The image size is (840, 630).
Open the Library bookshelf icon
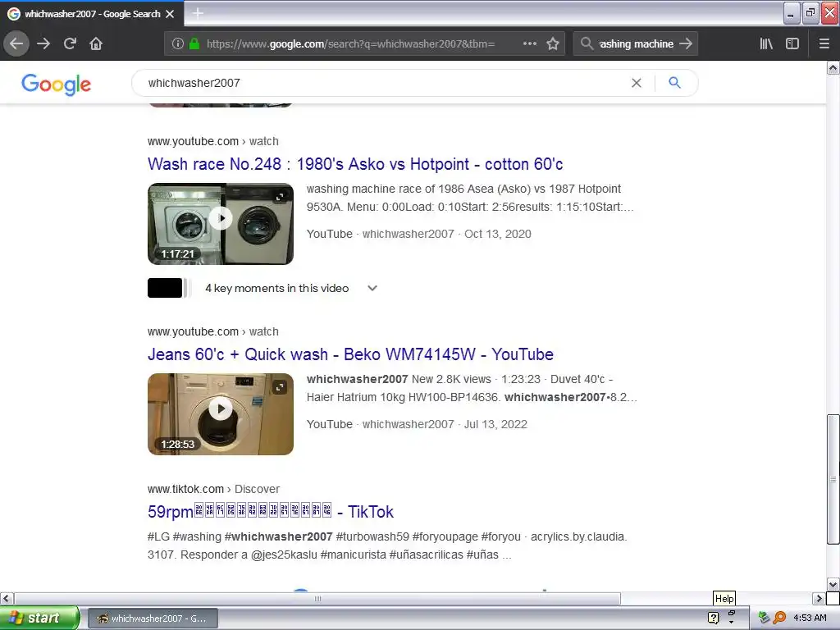coord(766,43)
